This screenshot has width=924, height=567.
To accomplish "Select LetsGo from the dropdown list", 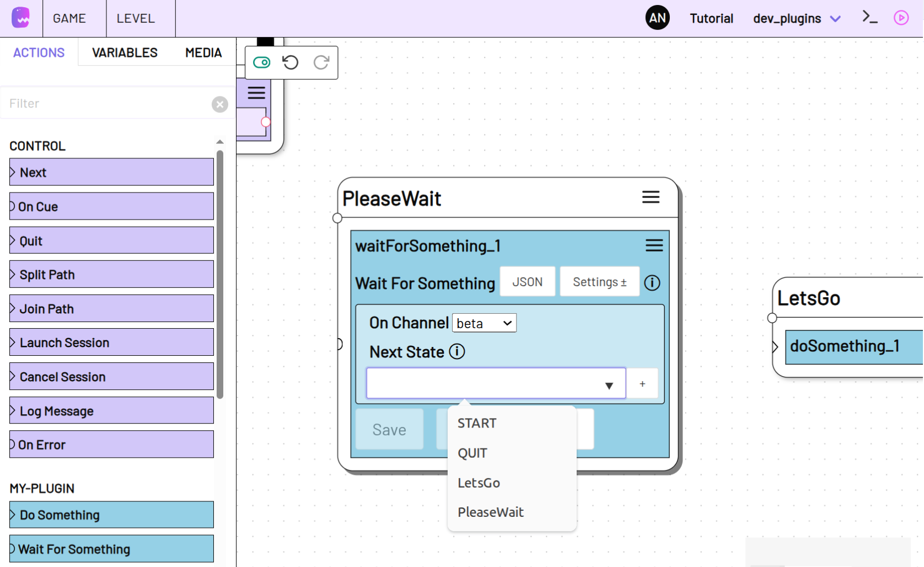I will [479, 483].
